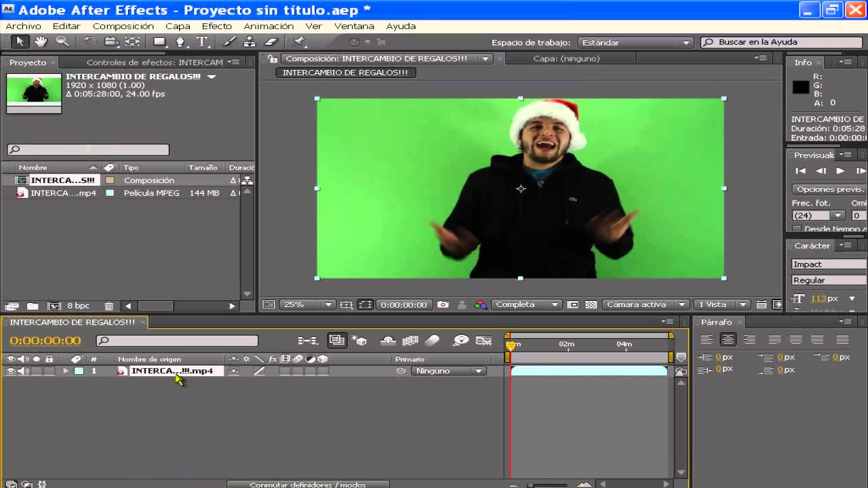This screenshot has width=868, height=488.
Task: Click the viewer timecode 0:00:00:00 button
Action: tap(403, 305)
